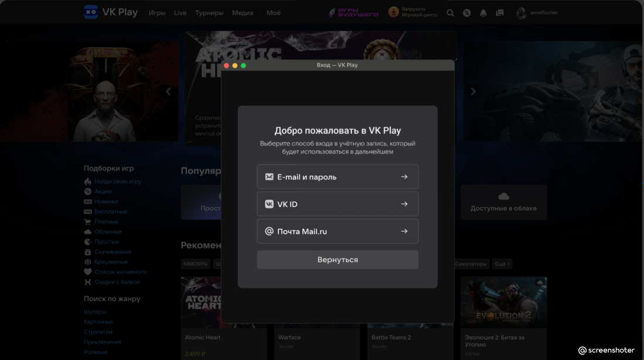Open the annafischer profile avatar
Screen dimensions: 644x360
(x=521, y=13)
